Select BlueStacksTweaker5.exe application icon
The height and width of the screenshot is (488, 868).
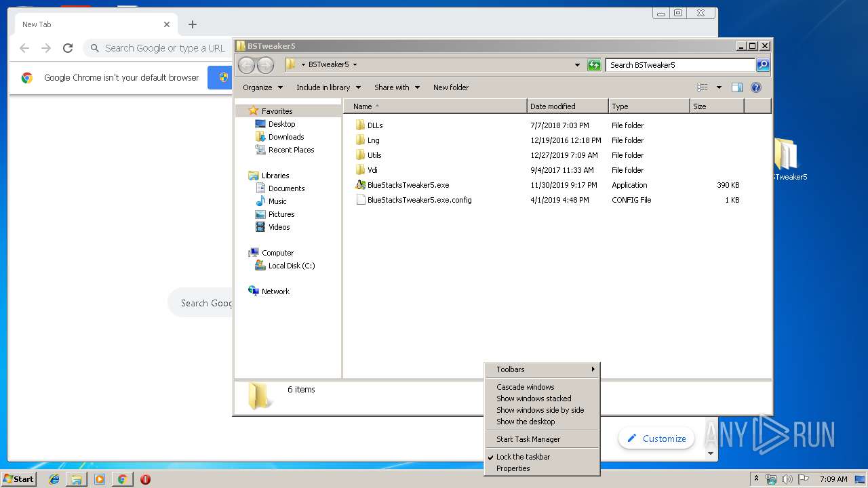click(360, 185)
